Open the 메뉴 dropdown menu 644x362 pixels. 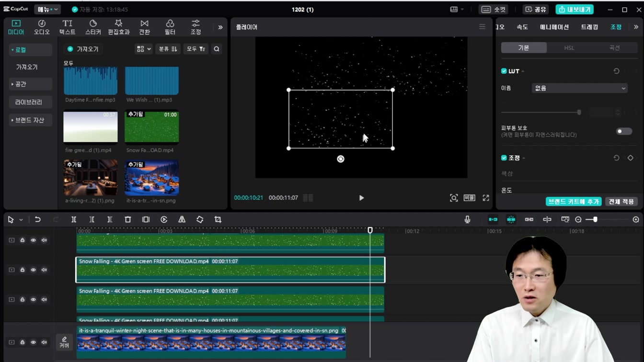pos(47,9)
